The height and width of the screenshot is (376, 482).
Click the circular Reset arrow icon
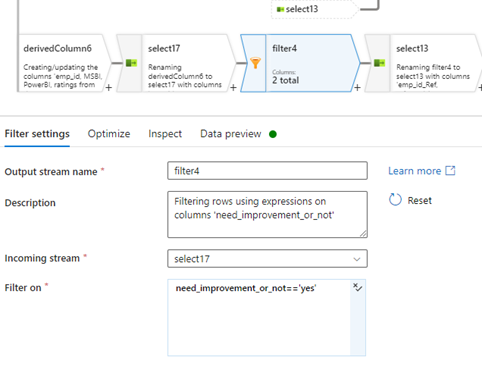[395, 200]
